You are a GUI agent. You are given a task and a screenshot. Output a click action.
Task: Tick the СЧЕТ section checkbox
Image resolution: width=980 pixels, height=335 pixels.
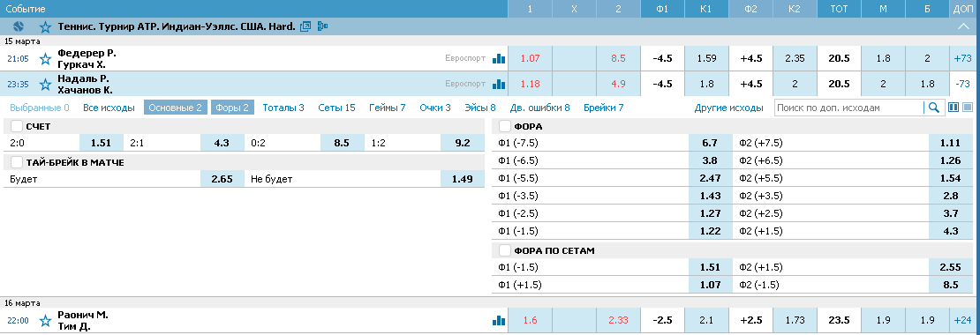pyautogui.click(x=17, y=126)
